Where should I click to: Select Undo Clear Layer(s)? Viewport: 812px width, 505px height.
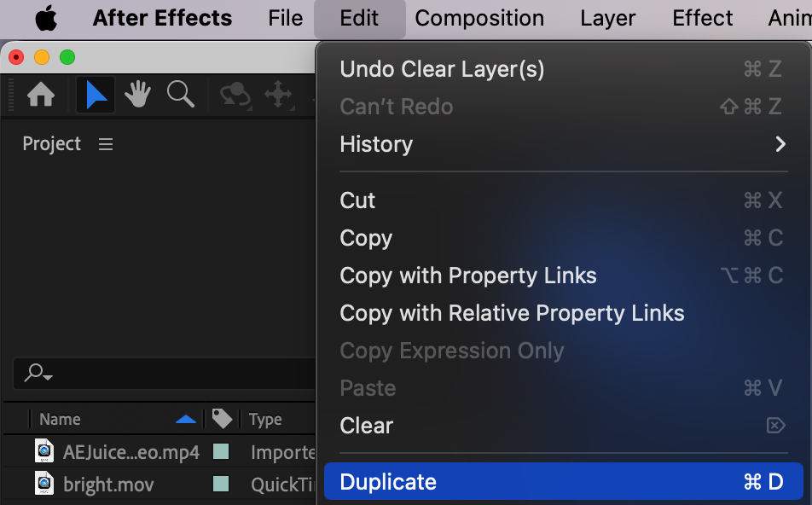tap(442, 69)
